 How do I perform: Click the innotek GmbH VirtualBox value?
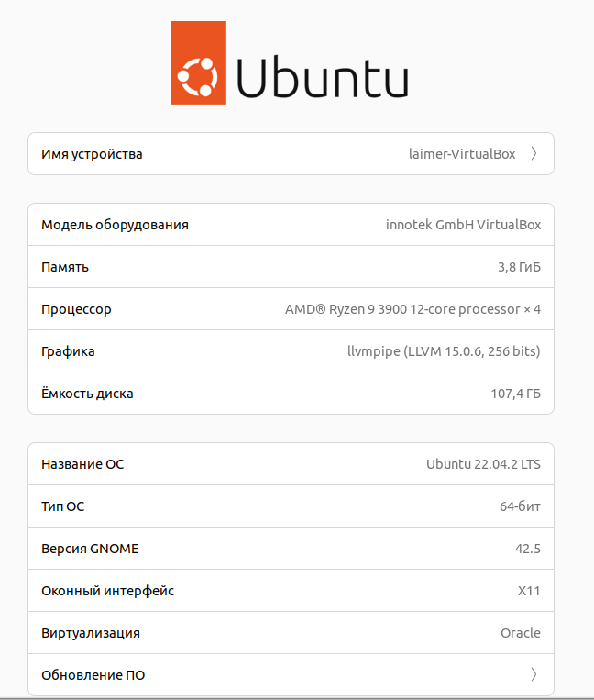point(463,225)
